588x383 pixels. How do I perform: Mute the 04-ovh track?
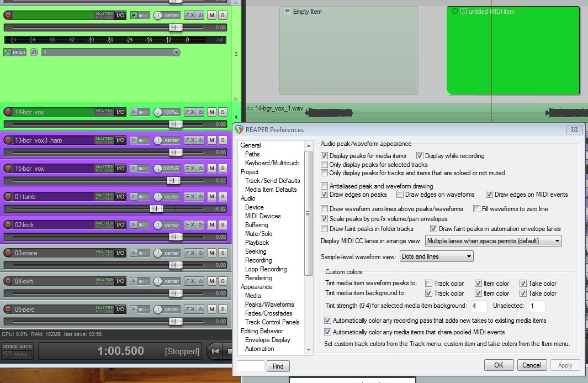coord(212,281)
